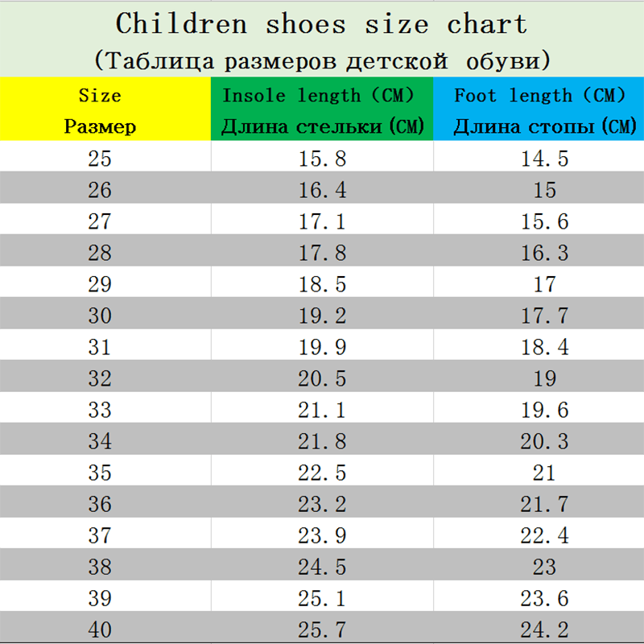
Task: Click size 25 in the Size column
Action: 100,159
